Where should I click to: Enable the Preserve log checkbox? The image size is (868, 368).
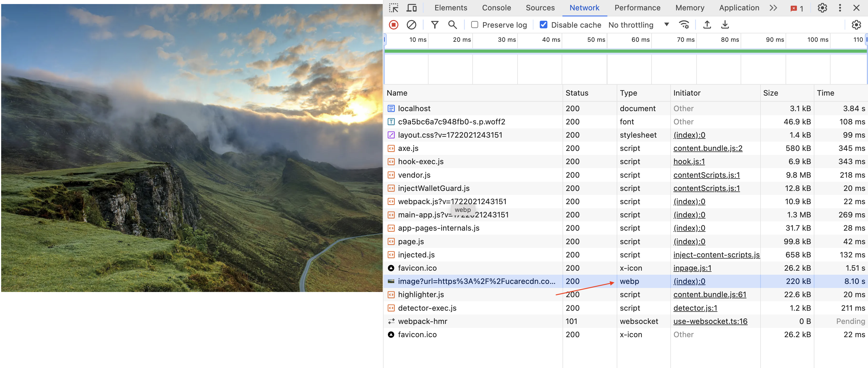(475, 24)
